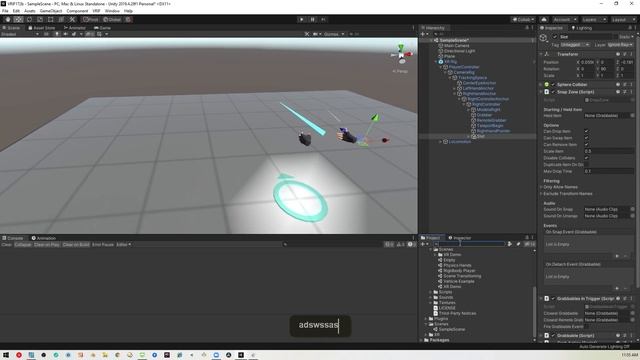The height and width of the screenshot is (360, 640).
Task: Collapse the TrackingSpace node
Action: pyautogui.click(x=450, y=78)
